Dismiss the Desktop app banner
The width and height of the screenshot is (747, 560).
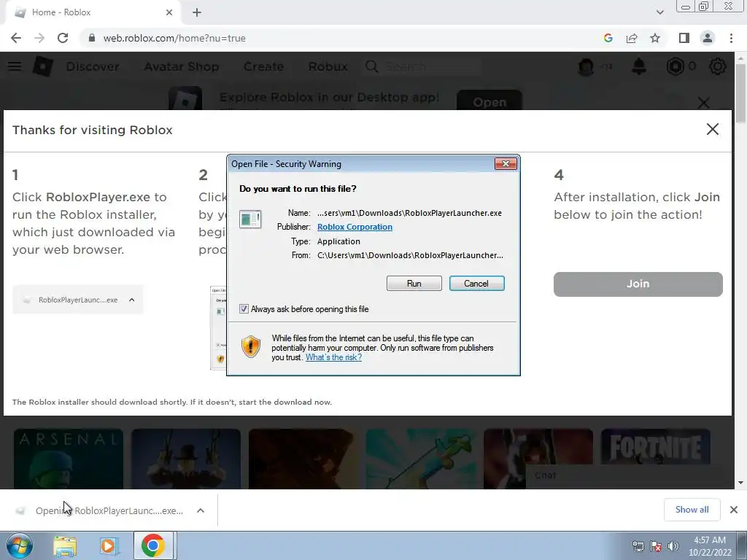coord(704,102)
